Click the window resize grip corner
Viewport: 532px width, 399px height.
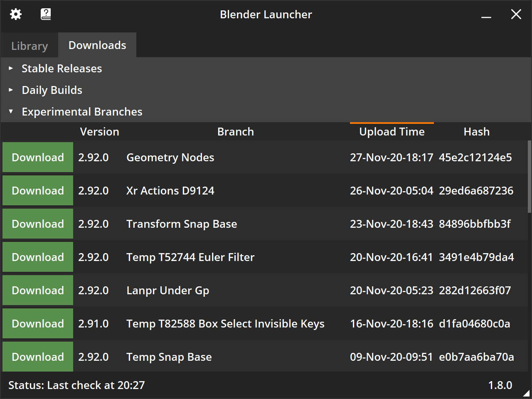527,393
